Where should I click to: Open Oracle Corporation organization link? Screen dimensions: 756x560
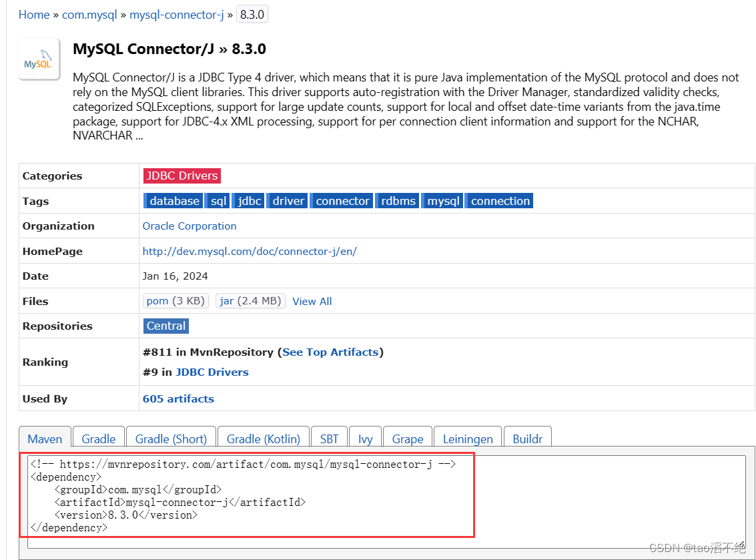point(190,226)
